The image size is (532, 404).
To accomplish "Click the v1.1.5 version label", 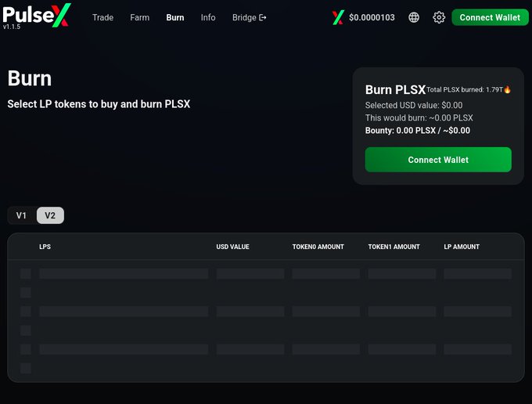I will [x=12, y=27].
